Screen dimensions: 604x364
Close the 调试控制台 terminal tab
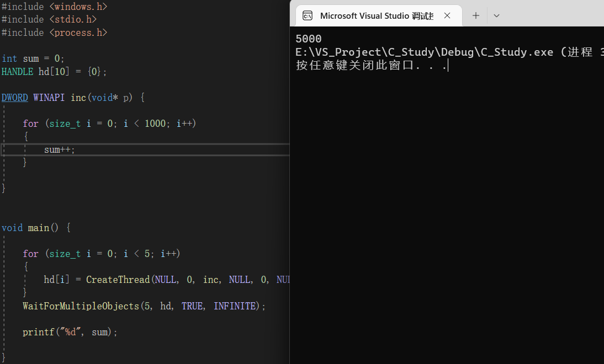pyautogui.click(x=447, y=15)
